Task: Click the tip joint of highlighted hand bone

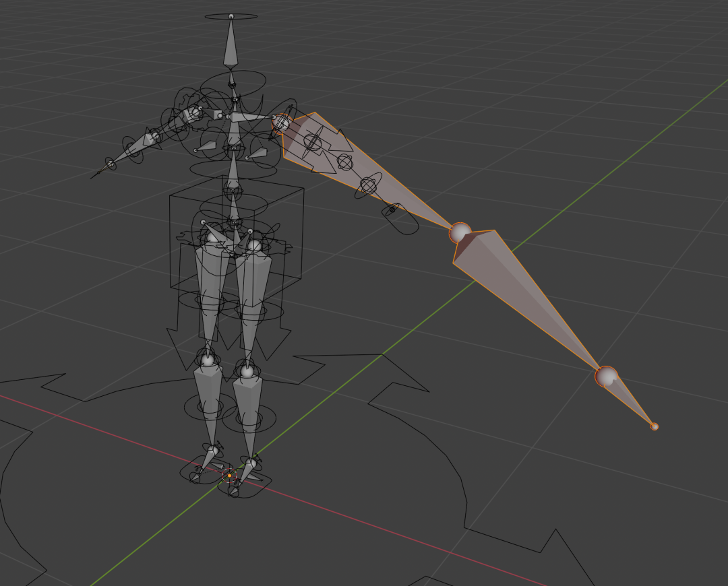Action: click(655, 426)
